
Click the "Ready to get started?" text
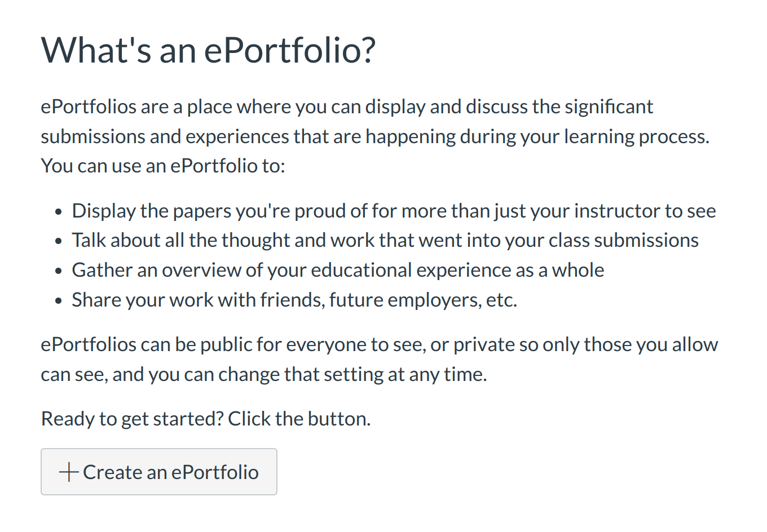coord(133,419)
